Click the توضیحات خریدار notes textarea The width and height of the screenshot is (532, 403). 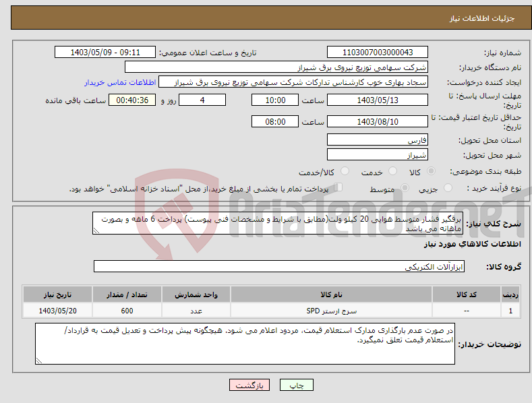tap(245, 344)
